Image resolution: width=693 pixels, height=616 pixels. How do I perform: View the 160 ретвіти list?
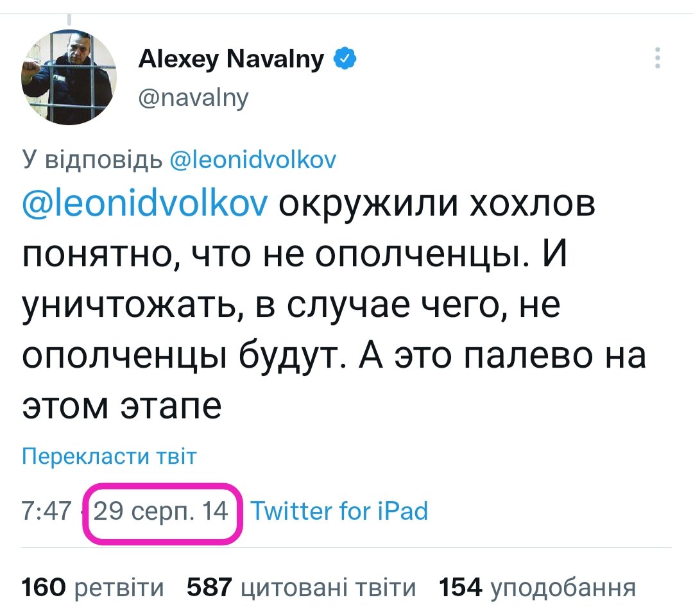93,587
